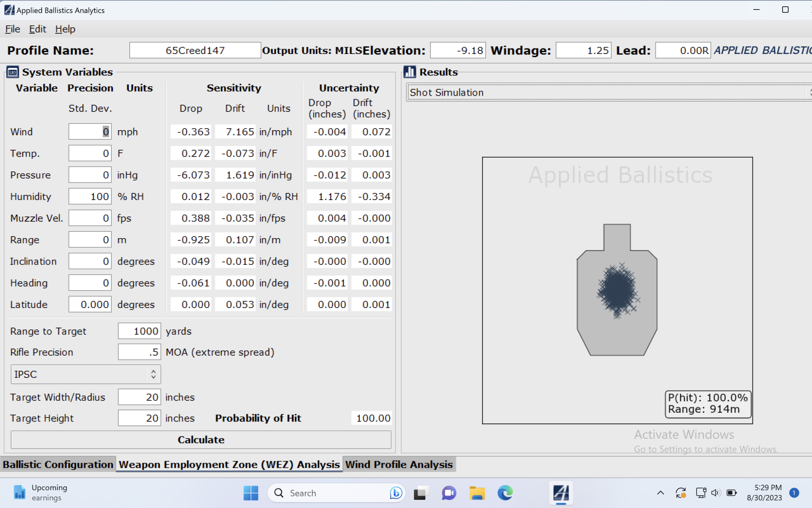Click the Applied Ballistics title bar icon

9,10
